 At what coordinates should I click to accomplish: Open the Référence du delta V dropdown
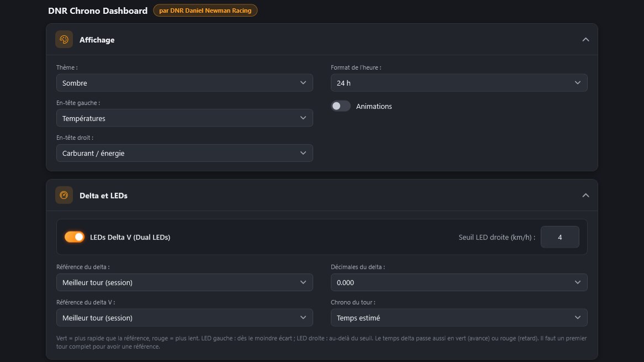[184, 318]
